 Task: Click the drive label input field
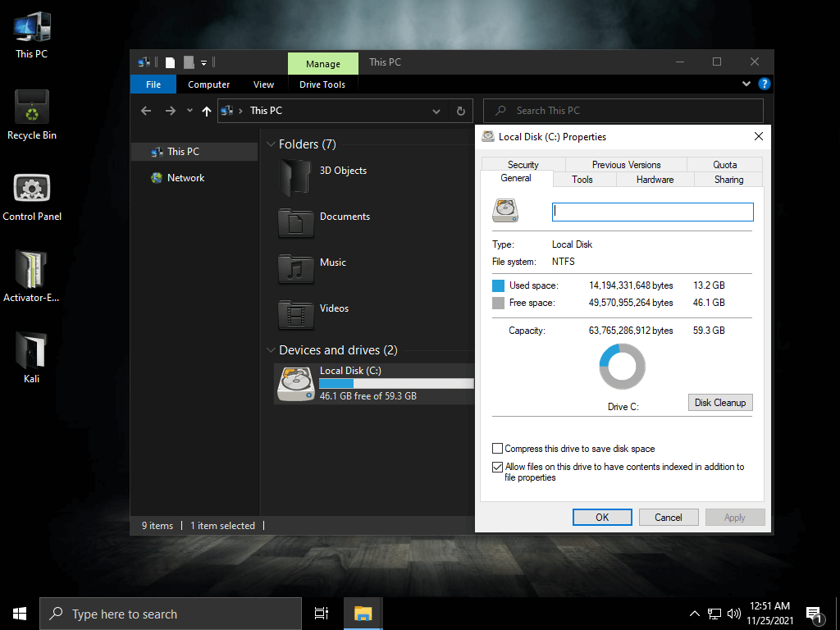(652, 212)
